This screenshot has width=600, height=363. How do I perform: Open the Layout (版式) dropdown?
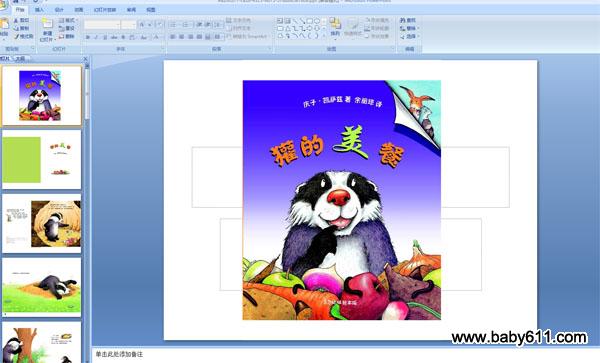click(x=68, y=20)
